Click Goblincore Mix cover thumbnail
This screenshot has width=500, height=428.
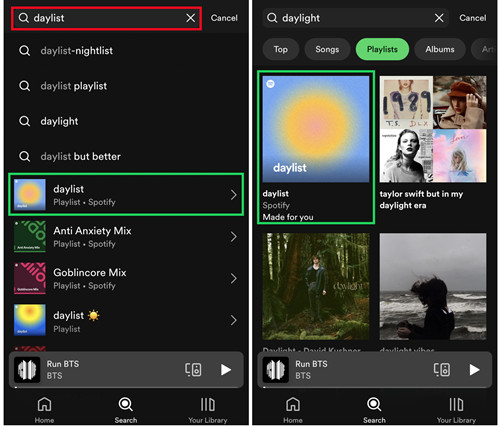(x=30, y=278)
